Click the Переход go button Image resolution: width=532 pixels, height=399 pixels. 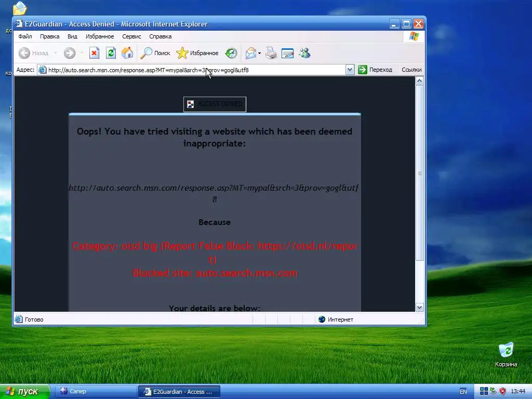pyautogui.click(x=375, y=70)
